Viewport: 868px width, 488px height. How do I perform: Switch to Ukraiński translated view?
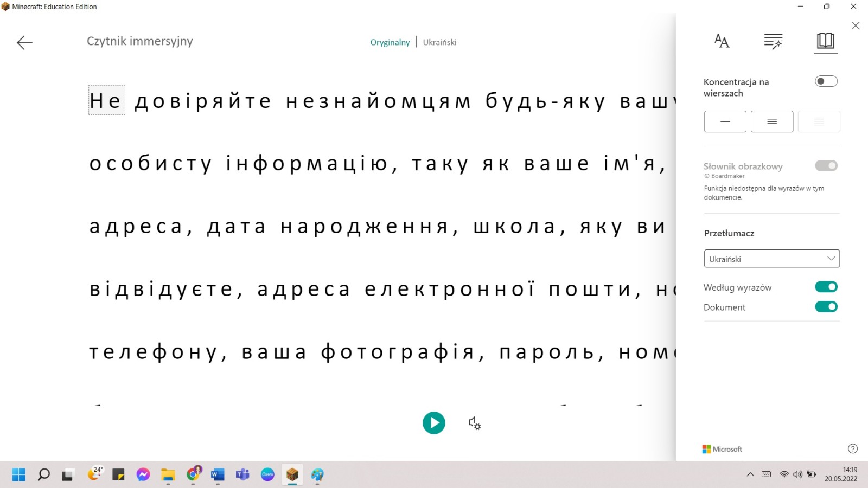(439, 42)
